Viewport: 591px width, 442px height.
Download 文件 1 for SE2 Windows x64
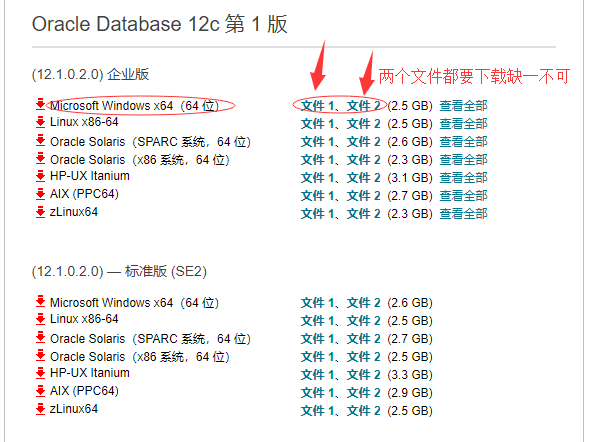pyautogui.click(x=317, y=303)
